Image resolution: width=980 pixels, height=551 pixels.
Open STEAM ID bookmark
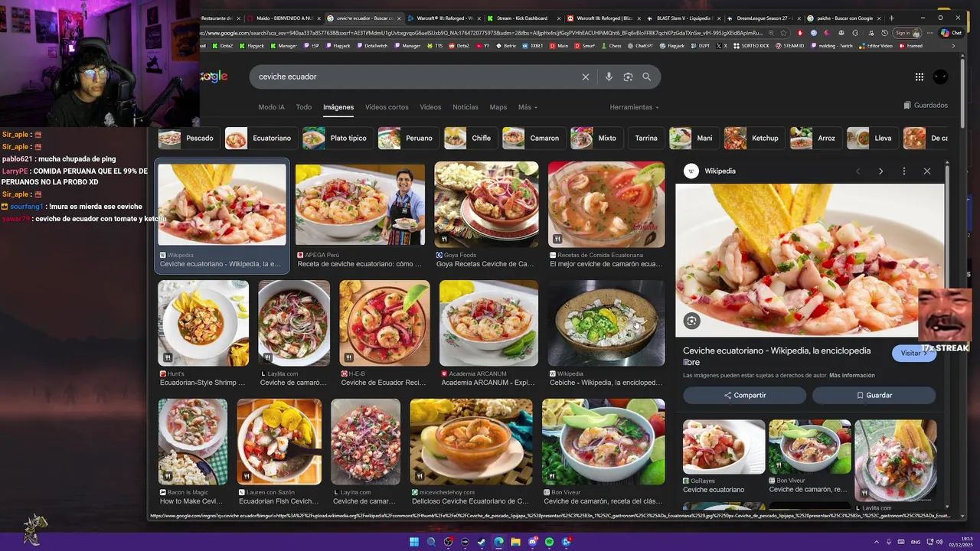point(789,46)
